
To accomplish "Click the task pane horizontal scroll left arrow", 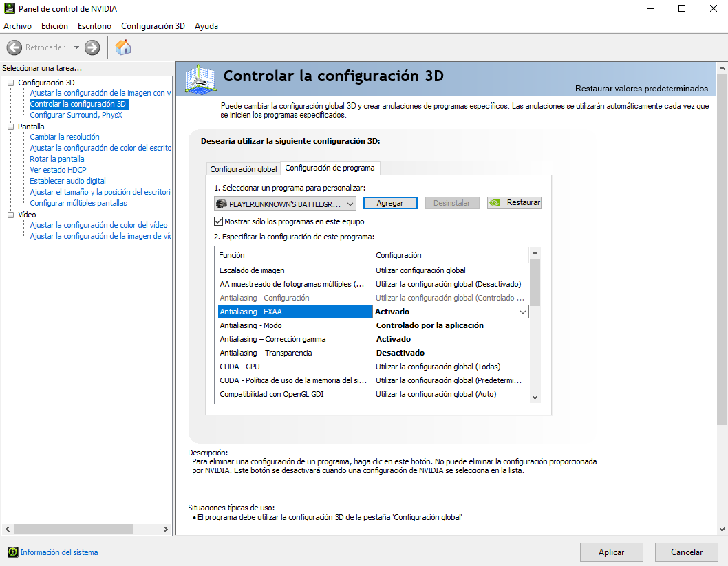I will 8,529.
